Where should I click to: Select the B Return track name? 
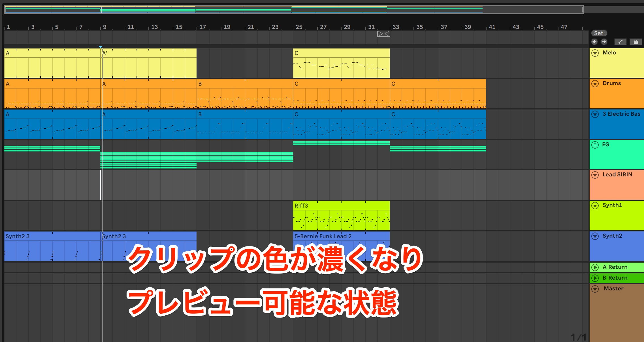pos(615,278)
